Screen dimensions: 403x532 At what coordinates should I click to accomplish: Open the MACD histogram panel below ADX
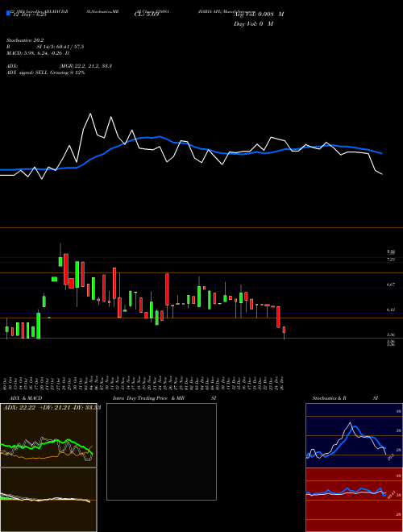point(48,500)
